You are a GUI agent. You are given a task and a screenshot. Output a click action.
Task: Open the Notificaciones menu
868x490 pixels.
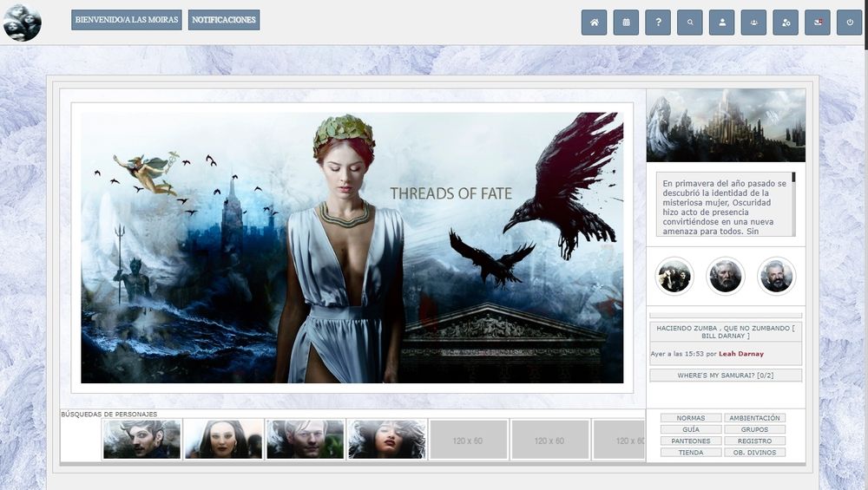coord(224,20)
